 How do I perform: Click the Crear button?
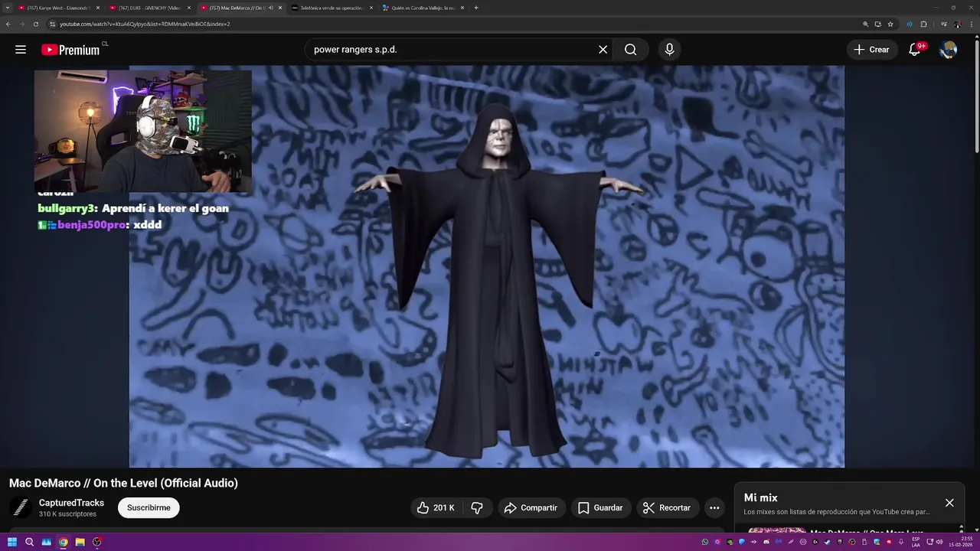(872, 50)
